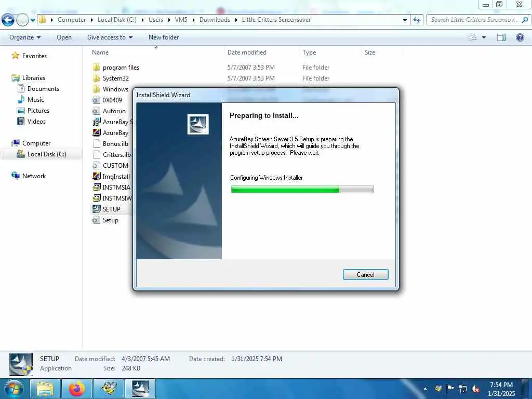Click the muted volume tray icon
The height and width of the screenshot is (399, 532).
(475, 389)
